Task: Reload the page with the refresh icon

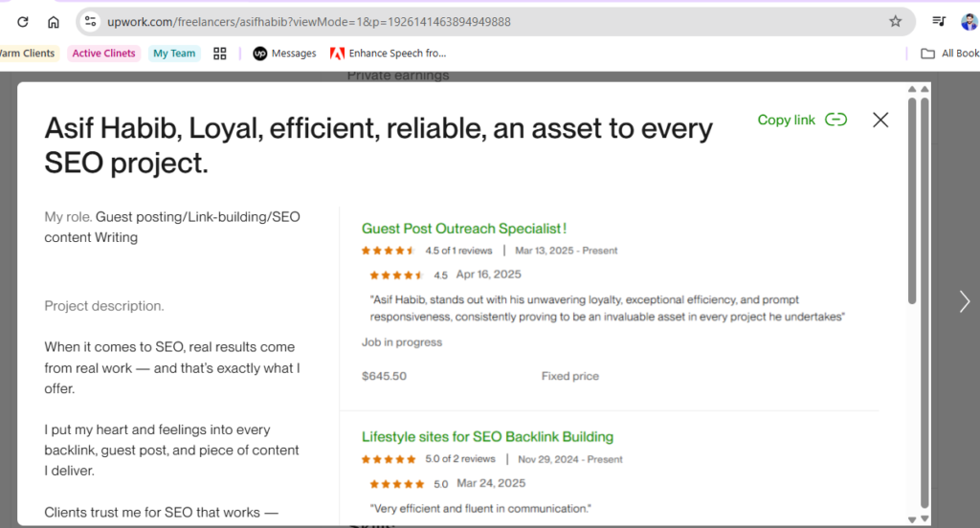Action: click(x=23, y=21)
